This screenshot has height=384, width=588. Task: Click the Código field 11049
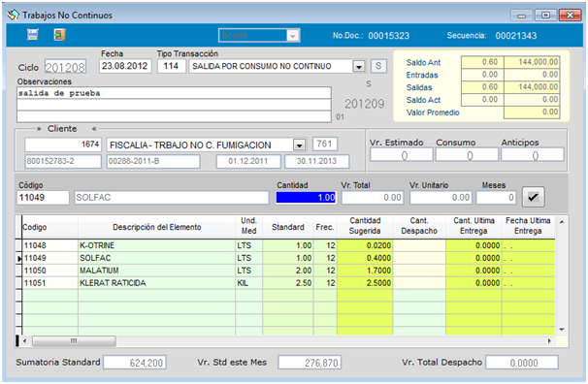pos(43,198)
